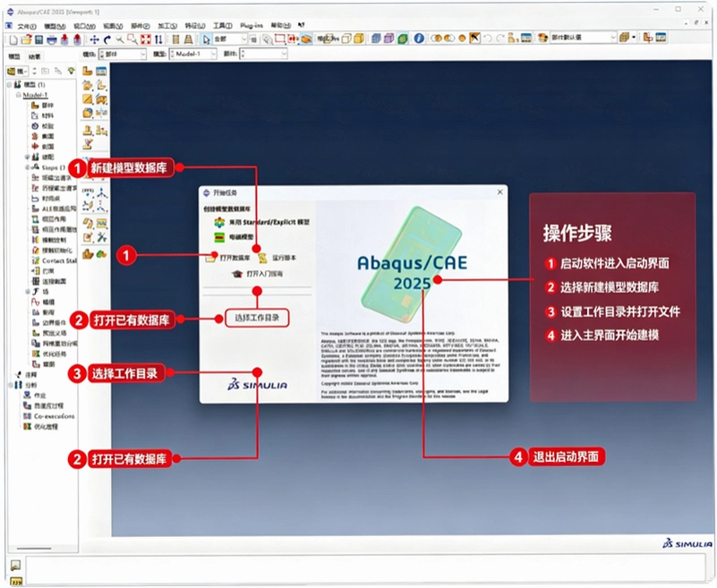Expand the Steps tree node
The width and height of the screenshot is (717, 588).
pyautogui.click(x=27, y=167)
